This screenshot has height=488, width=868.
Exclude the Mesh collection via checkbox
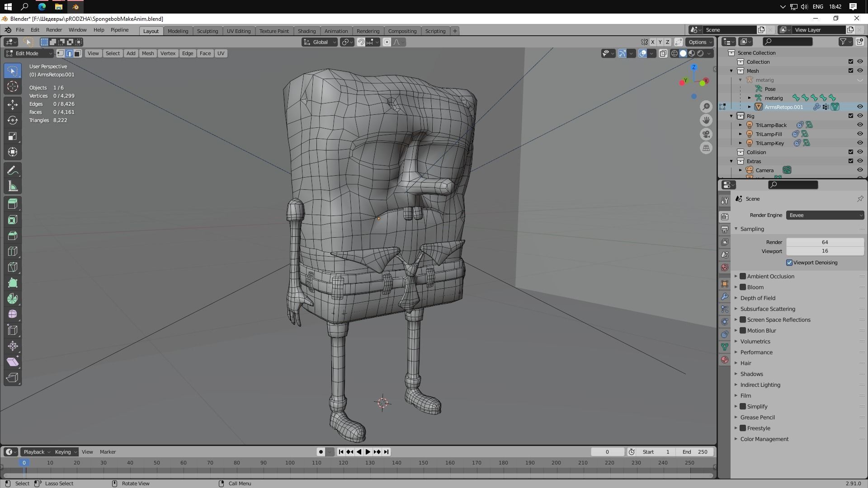[851, 70]
